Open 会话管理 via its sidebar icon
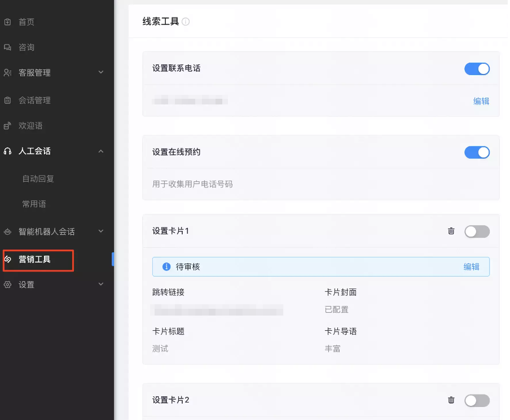 pos(8,100)
